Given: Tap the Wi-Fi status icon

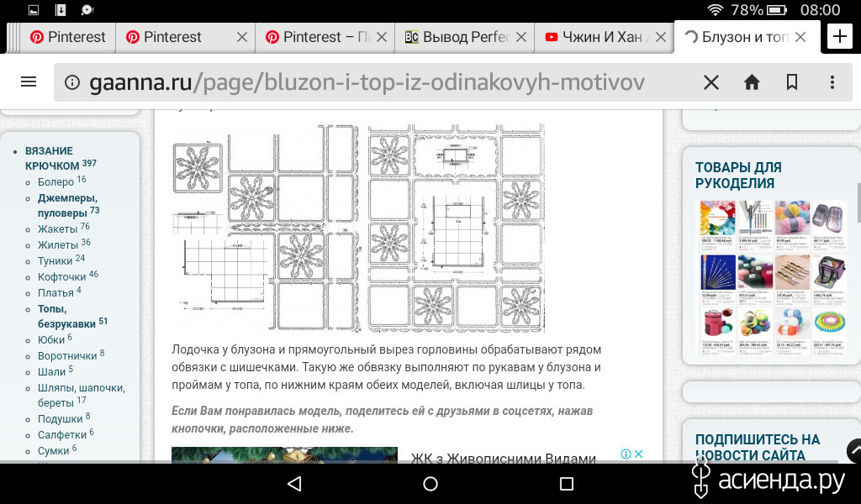Looking at the screenshot, I should tap(716, 10).
